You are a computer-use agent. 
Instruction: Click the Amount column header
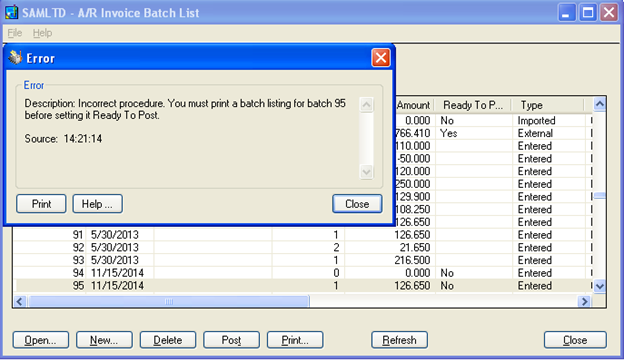(x=414, y=105)
